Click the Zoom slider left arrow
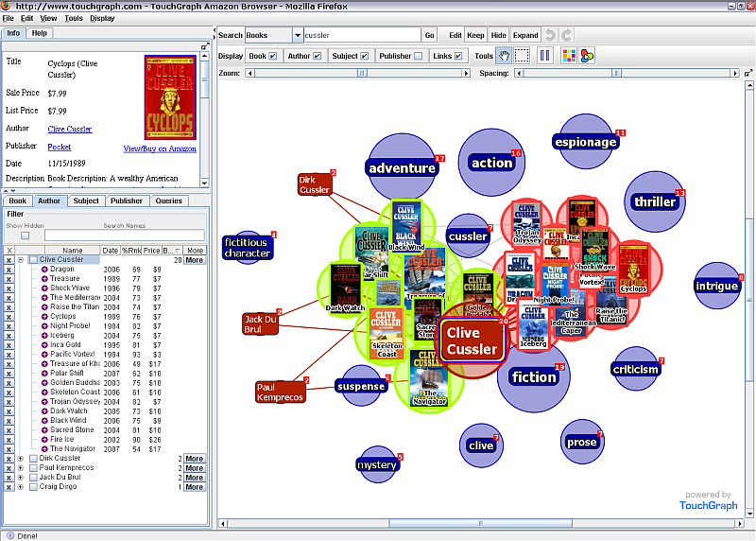The width and height of the screenshot is (756, 541). coord(249,74)
